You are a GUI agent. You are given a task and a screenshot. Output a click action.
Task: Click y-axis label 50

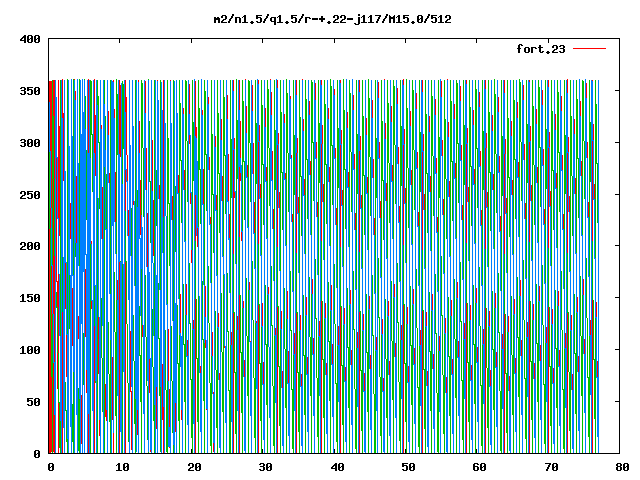(x=33, y=402)
